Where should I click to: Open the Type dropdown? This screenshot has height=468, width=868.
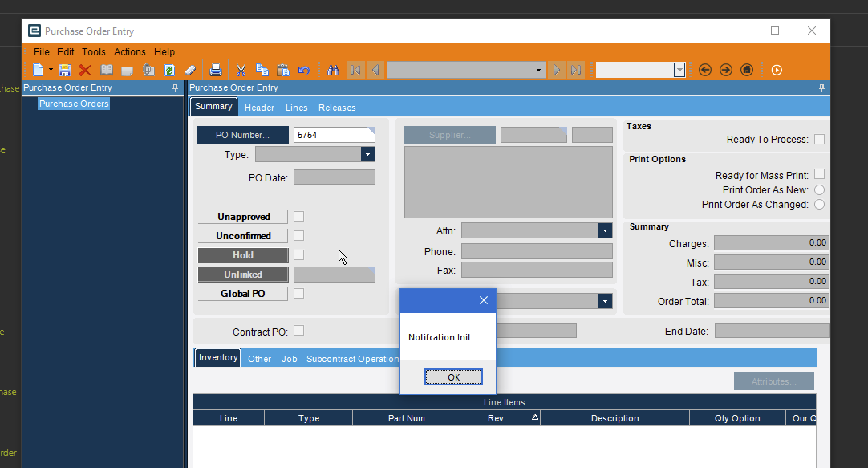pos(367,154)
